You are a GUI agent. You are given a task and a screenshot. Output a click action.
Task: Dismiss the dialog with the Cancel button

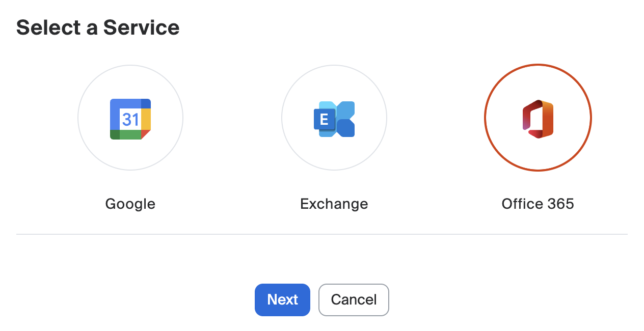coord(354,300)
